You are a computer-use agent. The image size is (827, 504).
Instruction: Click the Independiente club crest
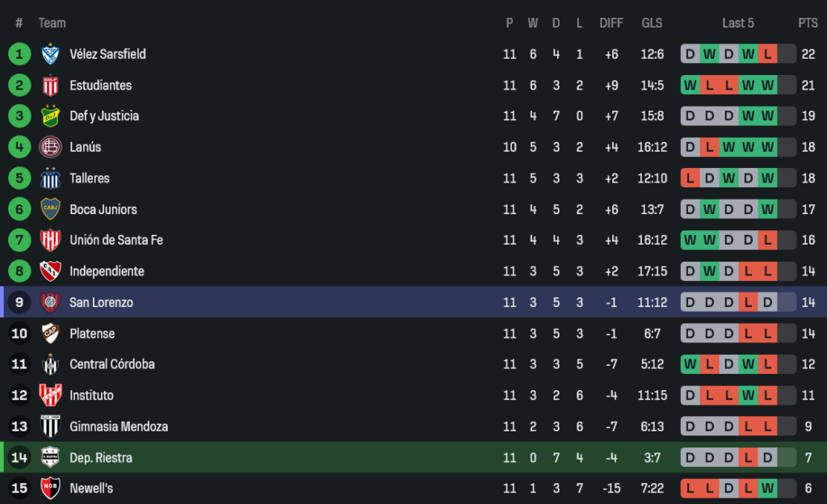click(51, 271)
